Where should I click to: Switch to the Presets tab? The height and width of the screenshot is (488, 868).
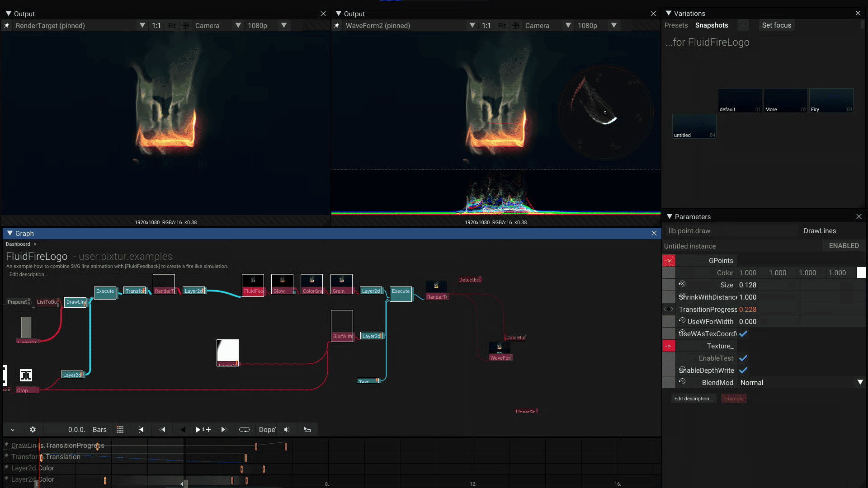(x=676, y=25)
